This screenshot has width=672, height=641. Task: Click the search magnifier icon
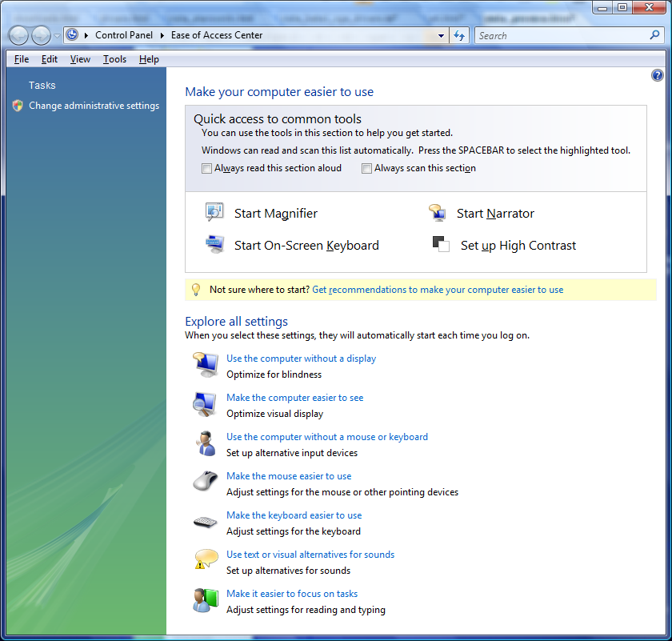tap(654, 35)
